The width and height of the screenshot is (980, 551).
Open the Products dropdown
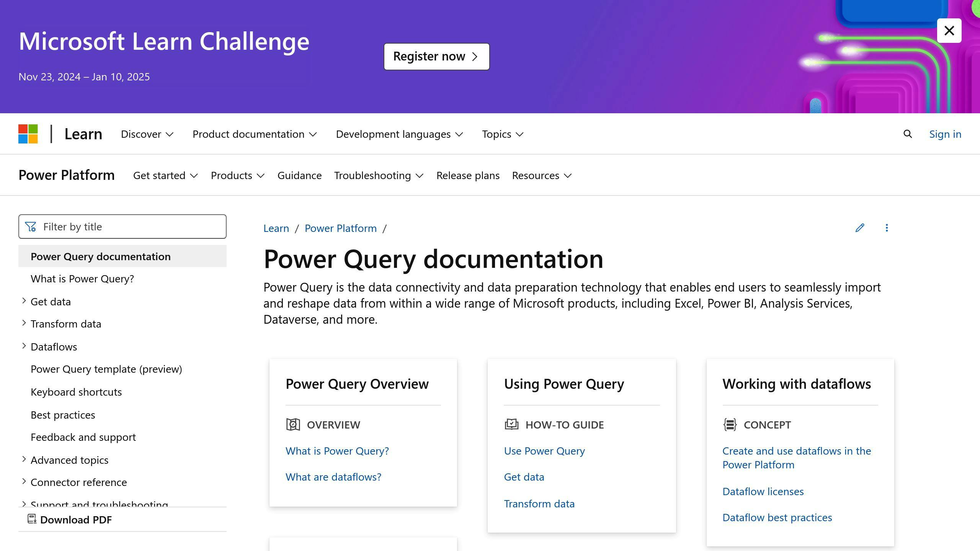click(238, 175)
